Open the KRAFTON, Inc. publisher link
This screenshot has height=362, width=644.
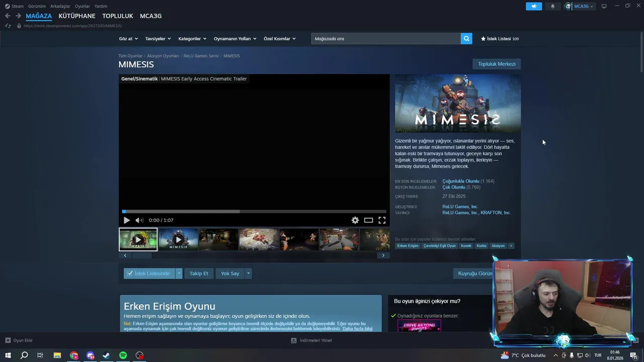click(496, 213)
